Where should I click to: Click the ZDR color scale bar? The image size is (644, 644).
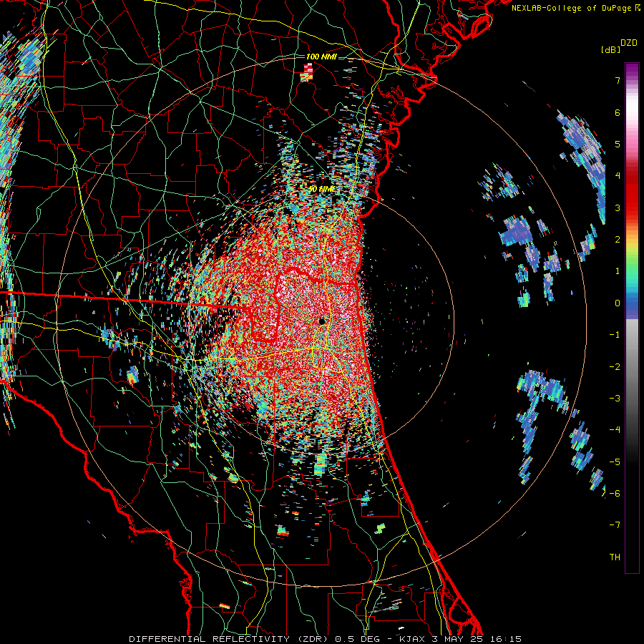coord(632,318)
